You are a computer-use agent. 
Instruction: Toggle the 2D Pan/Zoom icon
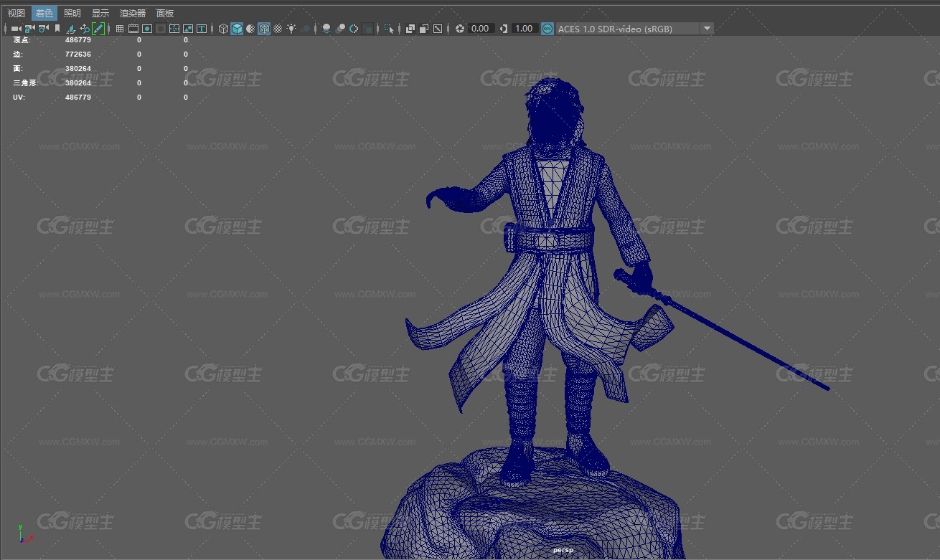pos(85,29)
